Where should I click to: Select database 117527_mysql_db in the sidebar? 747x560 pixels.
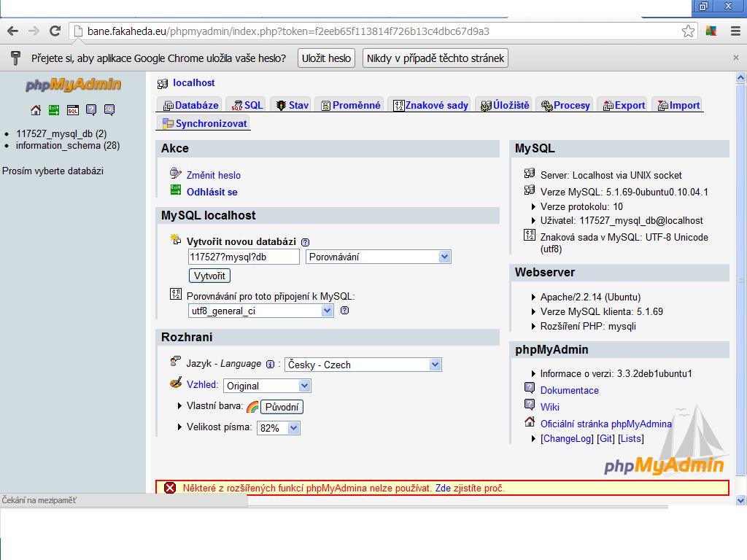coord(61,134)
